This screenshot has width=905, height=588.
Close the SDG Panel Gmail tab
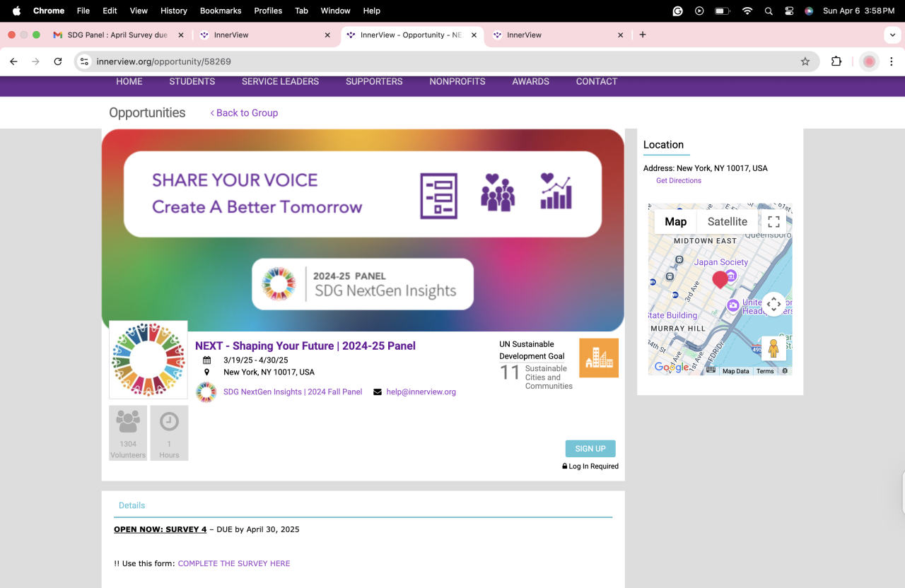point(181,35)
